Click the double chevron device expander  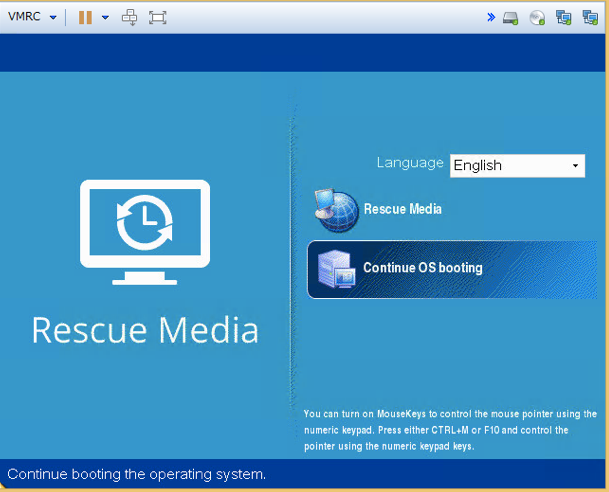491,17
